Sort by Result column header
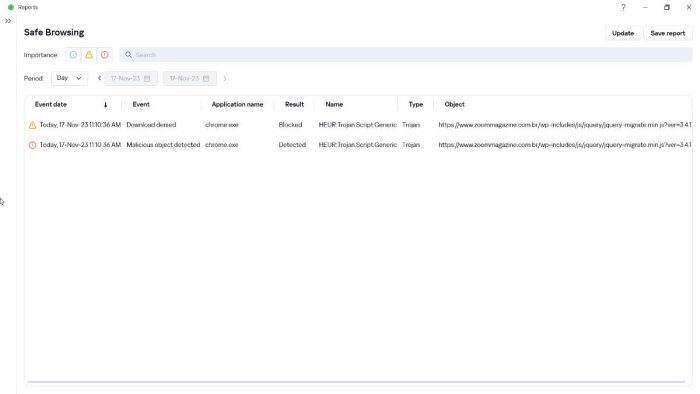 click(x=294, y=104)
